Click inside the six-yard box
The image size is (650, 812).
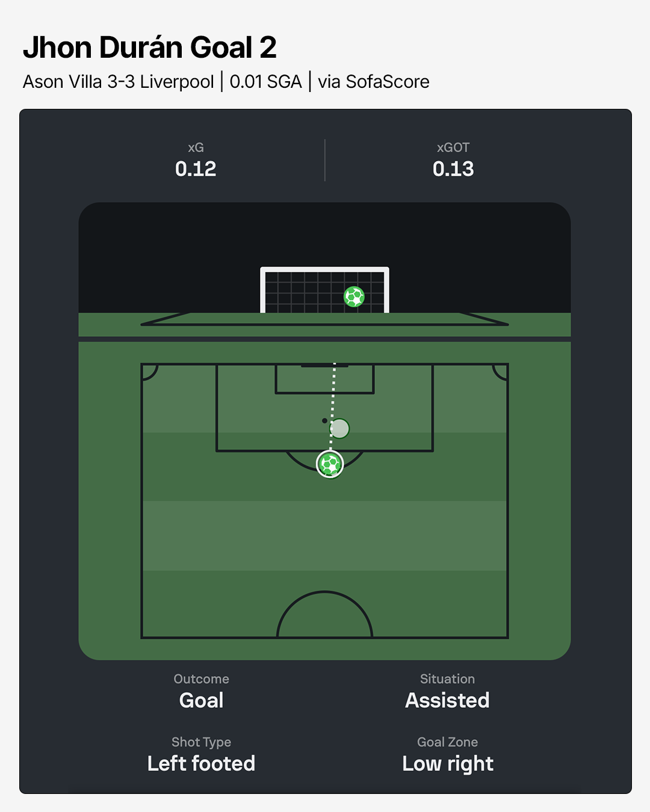point(324,379)
